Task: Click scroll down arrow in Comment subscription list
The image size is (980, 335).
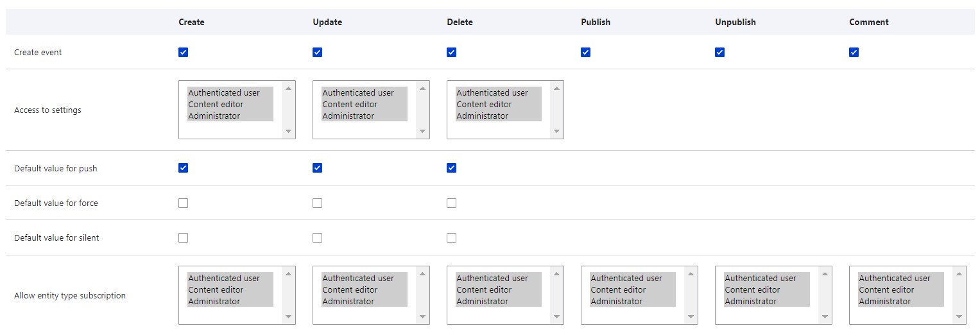Action: click(x=959, y=316)
